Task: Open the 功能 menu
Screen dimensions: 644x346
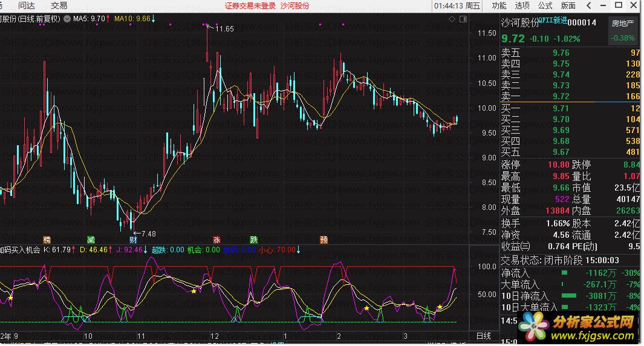Action: pos(499,6)
